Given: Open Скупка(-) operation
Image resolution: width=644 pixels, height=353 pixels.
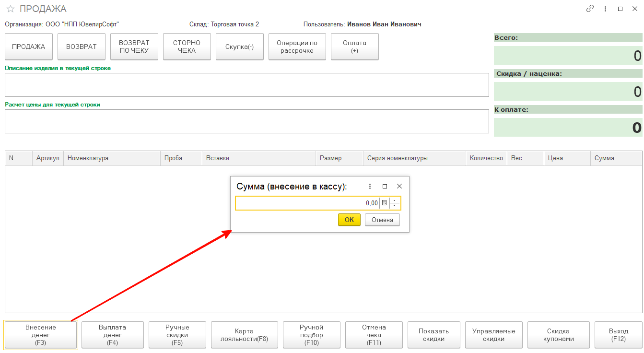Looking at the screenshot, I should pyautogui.click(x=239, y=47).
